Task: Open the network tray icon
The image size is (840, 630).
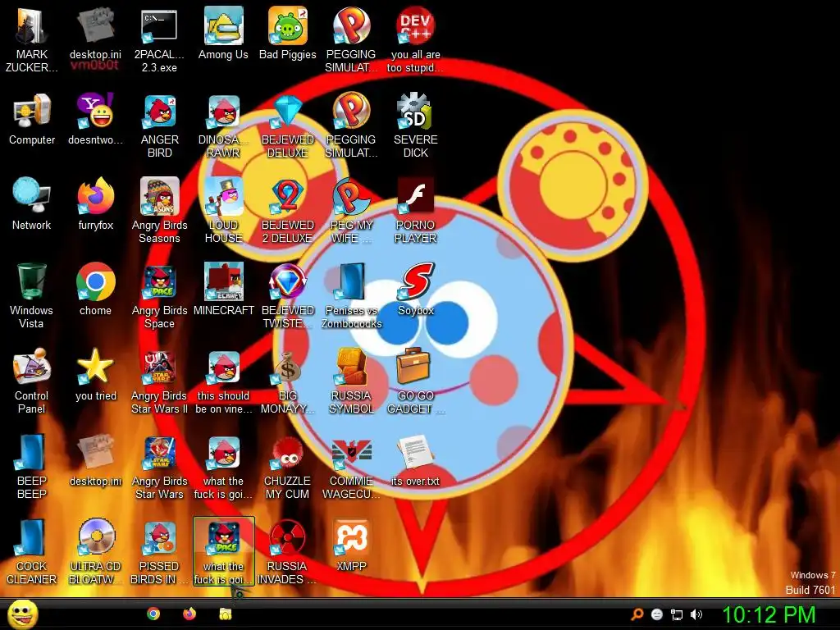Action: pyautogui.click(x=677, y=615)
